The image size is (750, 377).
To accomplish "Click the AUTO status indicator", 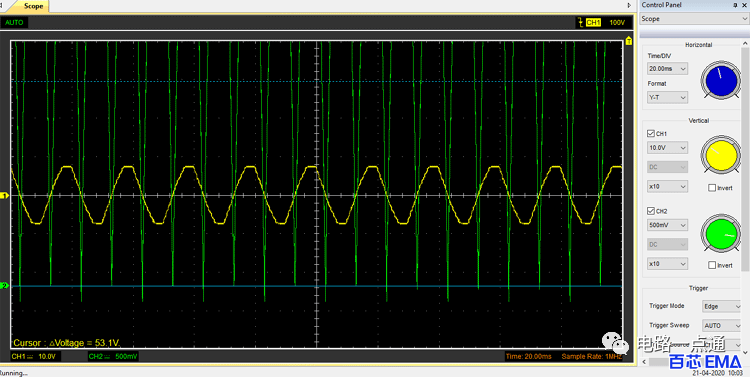I will (x=14, y=22).
